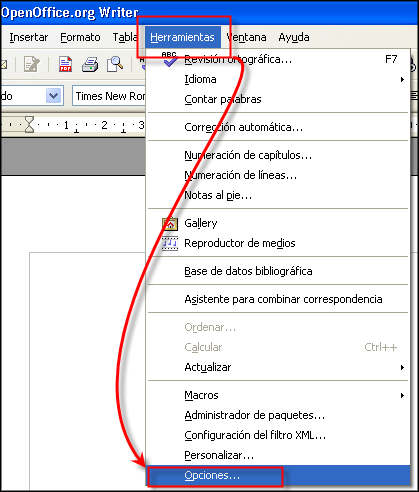Select Notas al pie entry
419x492 pixels.
click(278, 195)
